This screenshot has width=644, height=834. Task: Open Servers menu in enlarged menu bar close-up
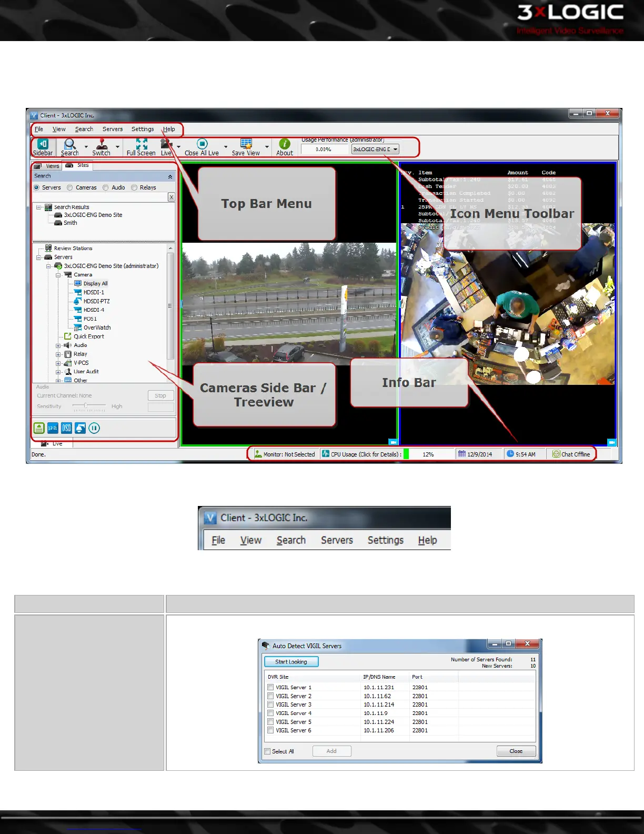click(x=337, y=540)
